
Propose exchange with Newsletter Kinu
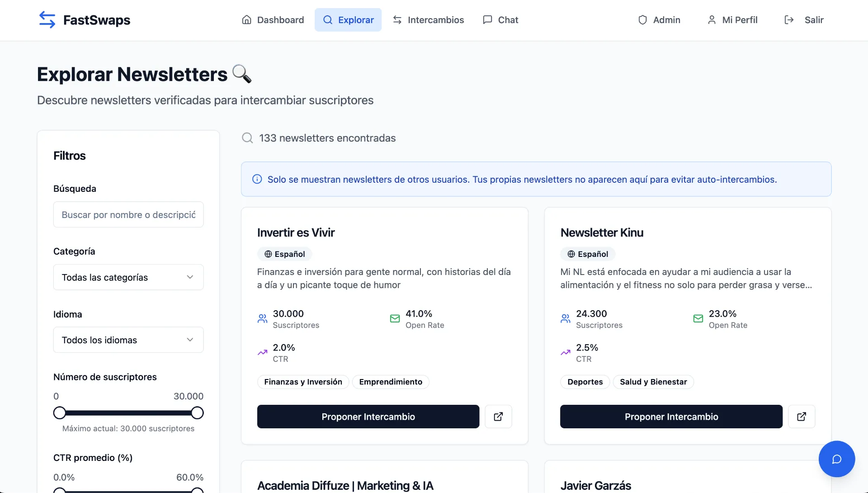(x=671, y=417)
